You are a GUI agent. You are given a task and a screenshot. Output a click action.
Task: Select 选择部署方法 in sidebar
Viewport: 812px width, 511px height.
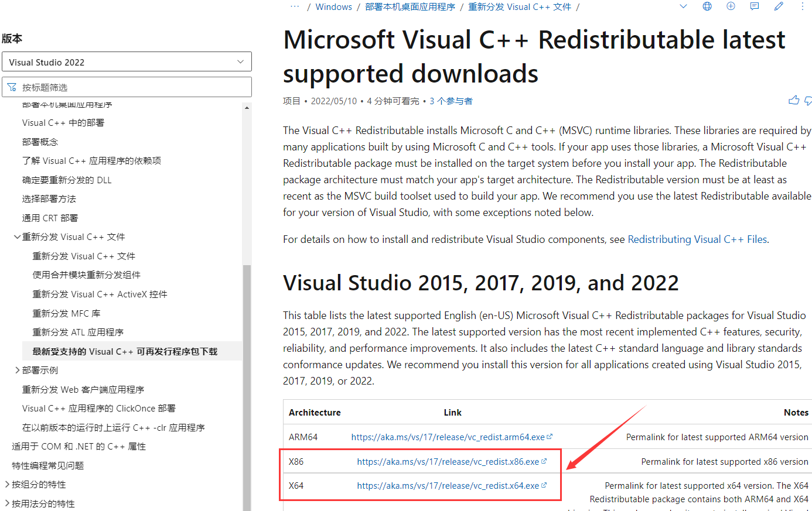tap(49, 199)
